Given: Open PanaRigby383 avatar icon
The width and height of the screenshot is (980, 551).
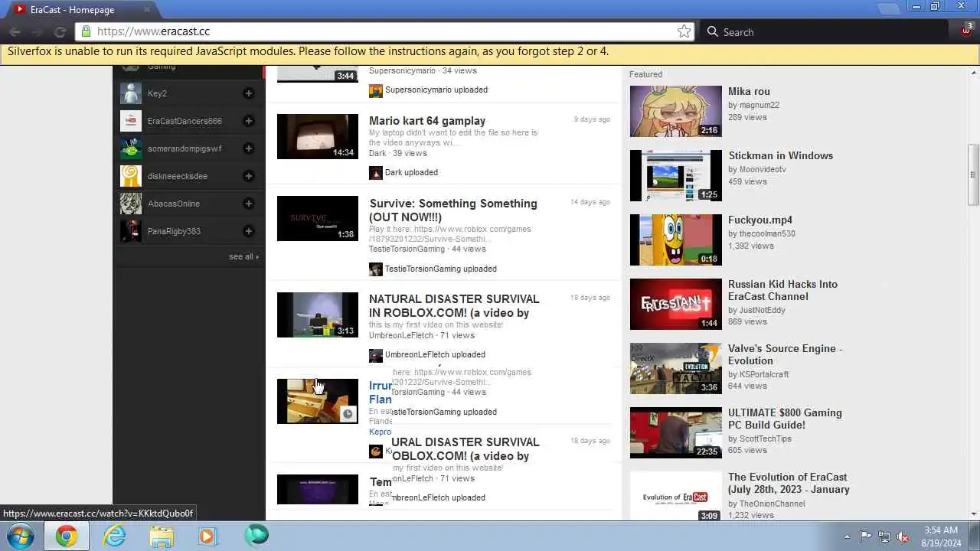Looking at the screenshot, I should 131,231.
